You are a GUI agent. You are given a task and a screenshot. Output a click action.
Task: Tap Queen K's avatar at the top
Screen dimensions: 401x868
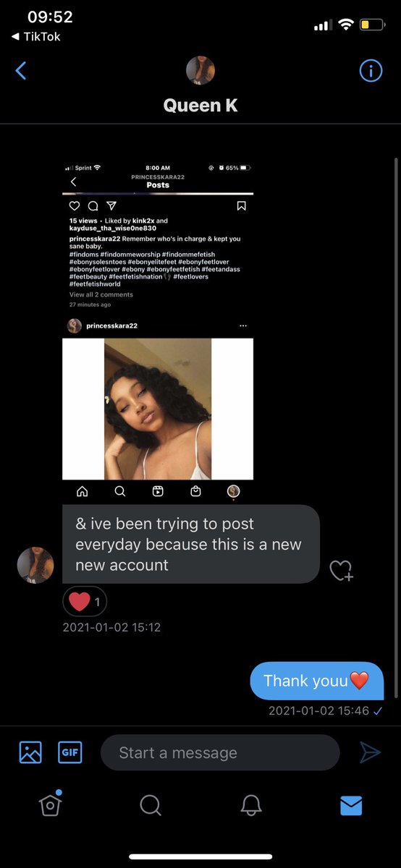(x=200, y=71)
